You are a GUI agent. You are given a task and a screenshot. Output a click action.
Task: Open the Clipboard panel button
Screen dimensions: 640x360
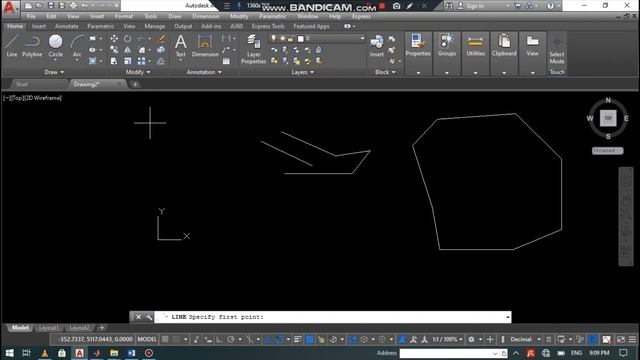(504, 54)
